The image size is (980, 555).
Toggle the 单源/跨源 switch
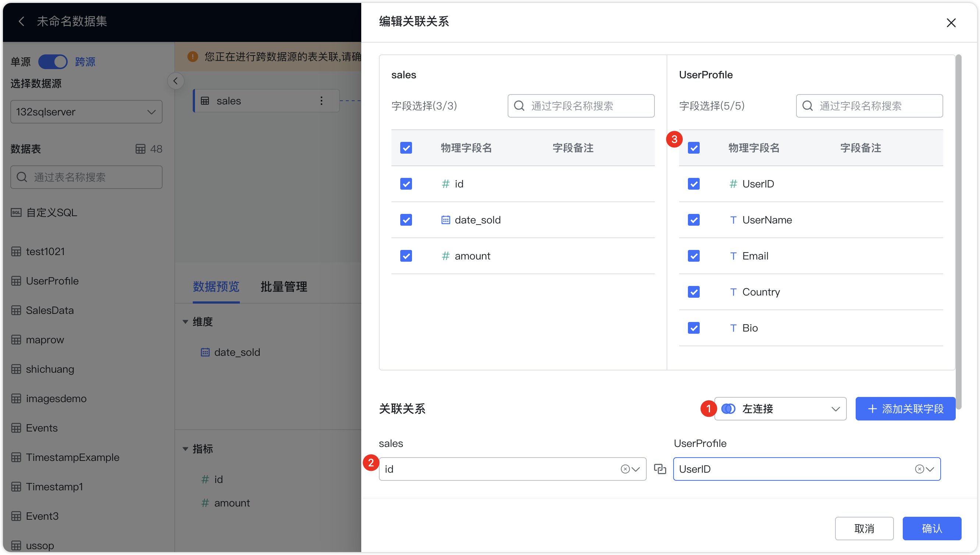(x=53, y=61)
